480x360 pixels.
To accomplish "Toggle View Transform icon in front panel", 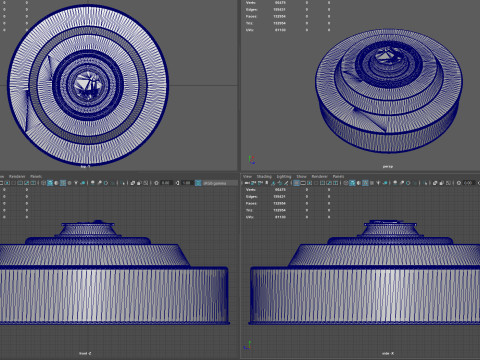I will coord(198,183).
